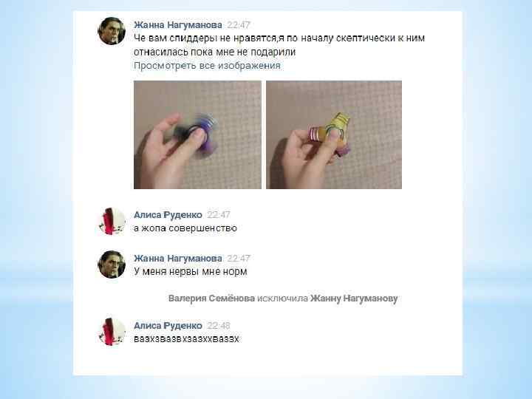The image size is (532, 399).
Task: Open the avatar beside the spinner photos message
Action: point(112,31)
